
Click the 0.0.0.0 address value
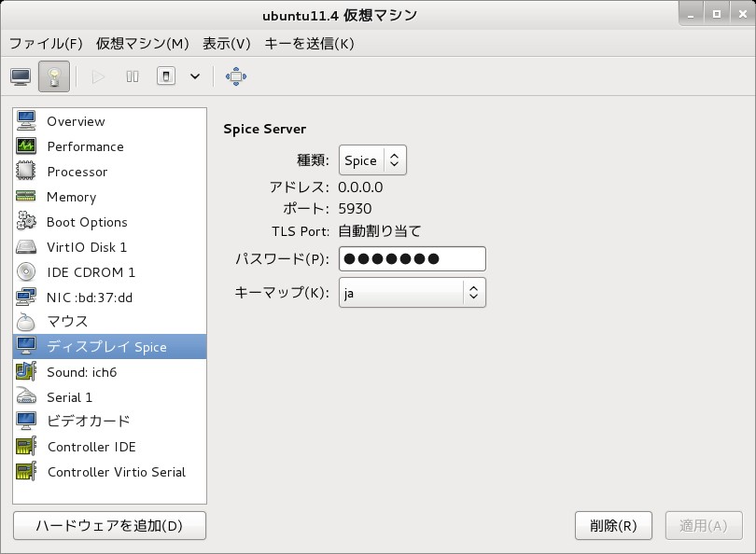click(360, 187)
